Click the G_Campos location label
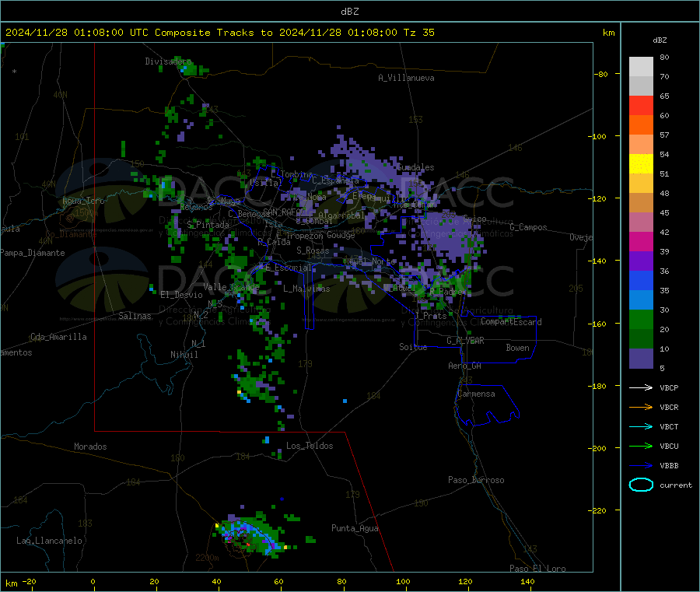This screenshot has height=592, width=700. (x=529, y=227)
